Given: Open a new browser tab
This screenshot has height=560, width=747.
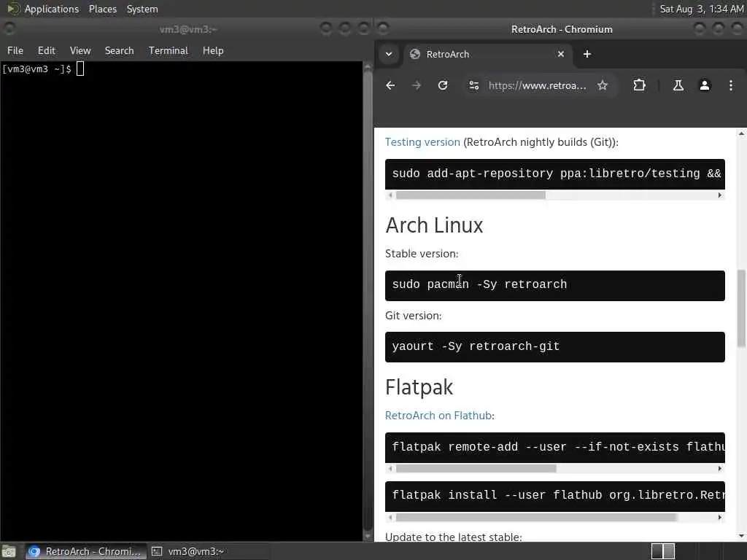Looking at the screenshot, I should [x=587, y=54].
